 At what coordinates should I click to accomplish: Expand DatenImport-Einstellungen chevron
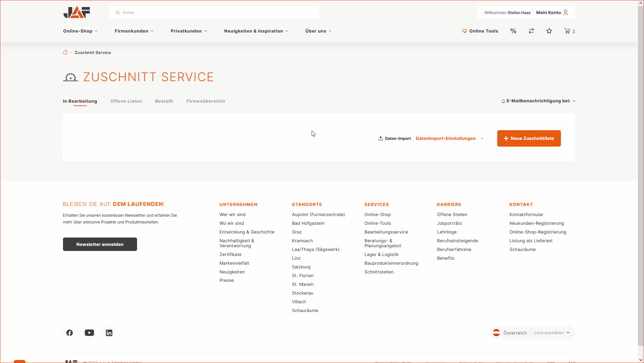[482, 139]
